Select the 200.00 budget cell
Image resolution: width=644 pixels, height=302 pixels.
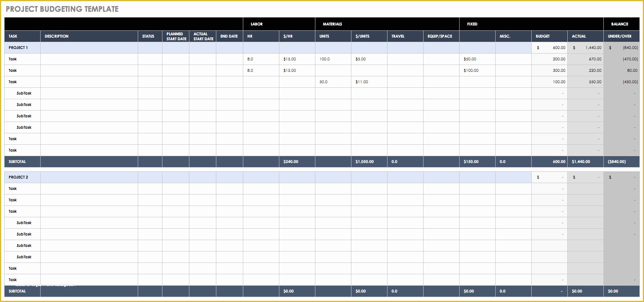click(x=550, y=59)
